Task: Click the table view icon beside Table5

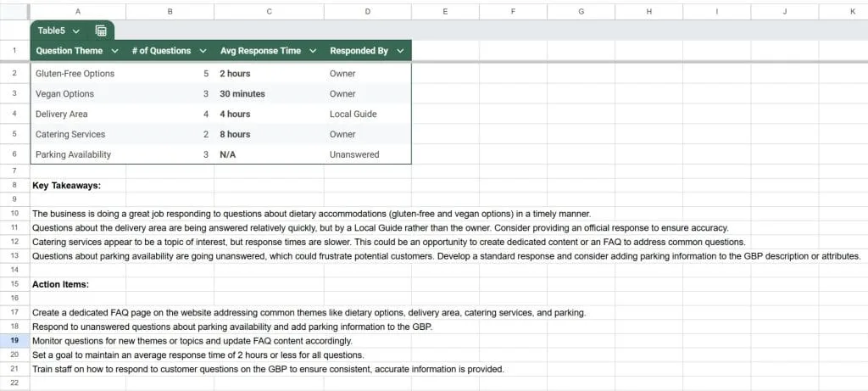Action: pos(101,31)
